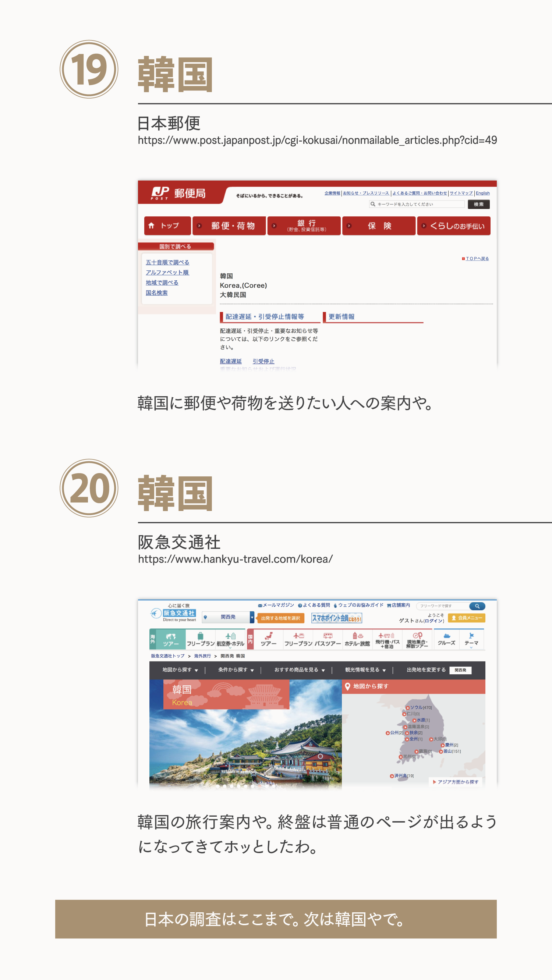The height and width of the screenshot is (980, 552).
Task: Select the クルーズ ship icon tab
Action: click(x=446, y=639)
